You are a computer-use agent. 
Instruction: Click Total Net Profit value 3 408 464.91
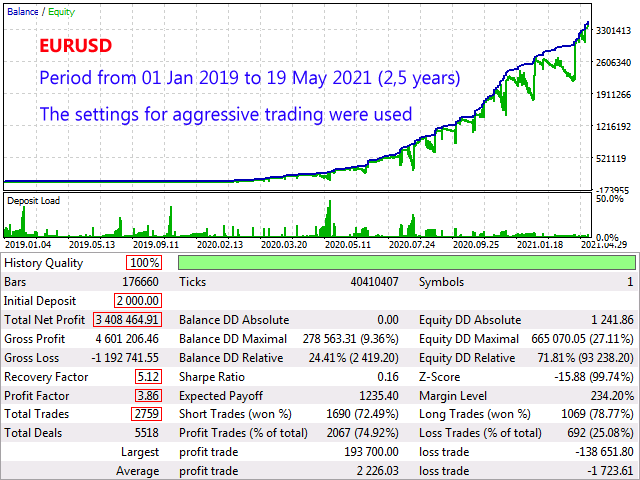point(127,320)
